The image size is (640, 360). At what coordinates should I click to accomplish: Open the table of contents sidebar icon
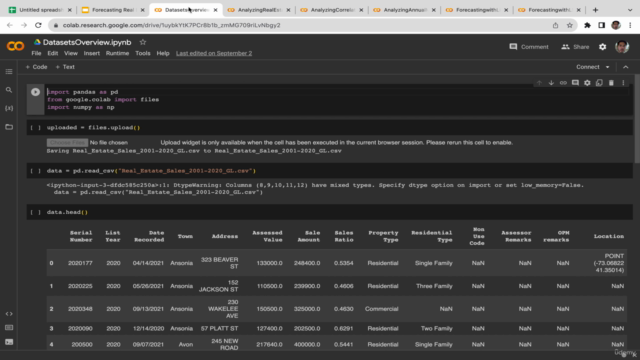pos(9,72)
